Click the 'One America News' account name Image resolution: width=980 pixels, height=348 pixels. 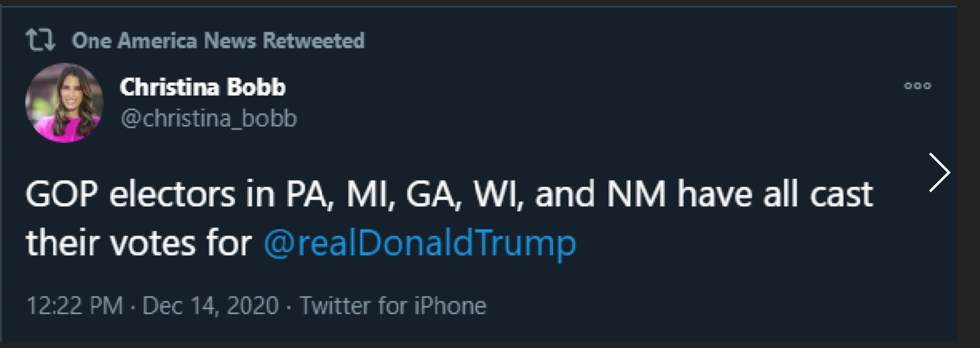tap(164, 40)
